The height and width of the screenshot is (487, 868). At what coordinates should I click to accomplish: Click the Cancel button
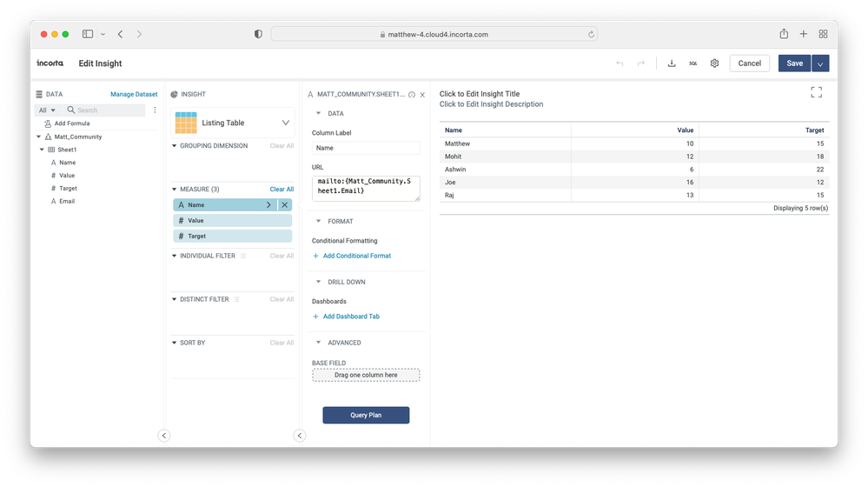[x=749, y=63]
